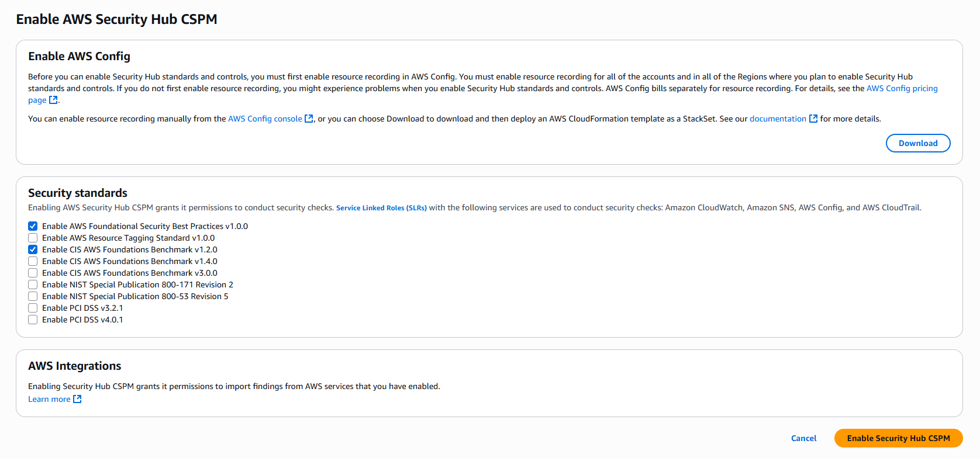The image size is (980, 458).
Task: Select the AWS Integrations heading
Action: pos(75,366)
